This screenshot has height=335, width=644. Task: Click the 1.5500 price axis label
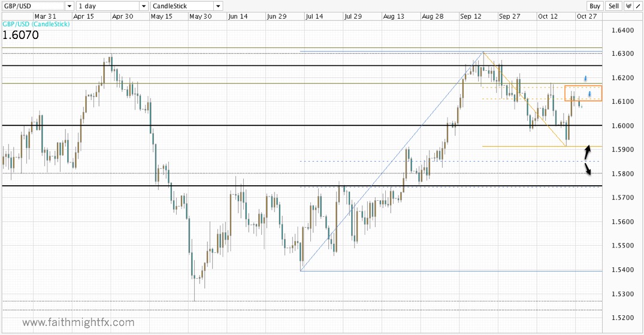point(622,246)
